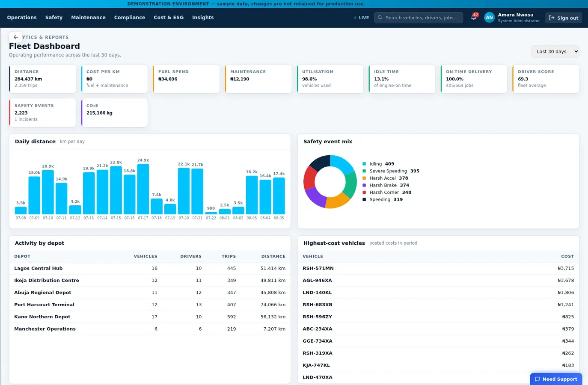Click the Idle Time KPI card
Viewport: 588px width, 385px height.
[402, 79]
